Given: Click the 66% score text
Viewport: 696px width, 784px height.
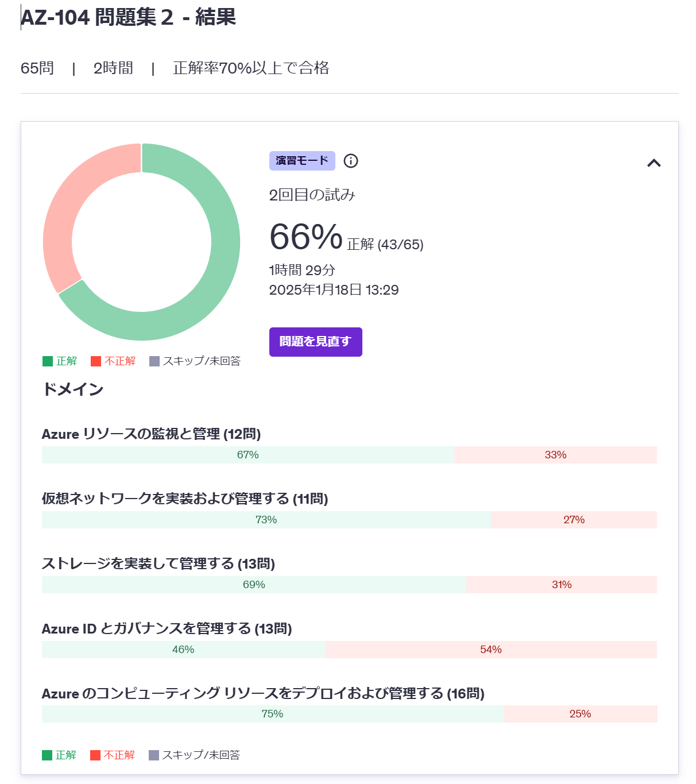Looking at the screenshot, I should (306, 237).
